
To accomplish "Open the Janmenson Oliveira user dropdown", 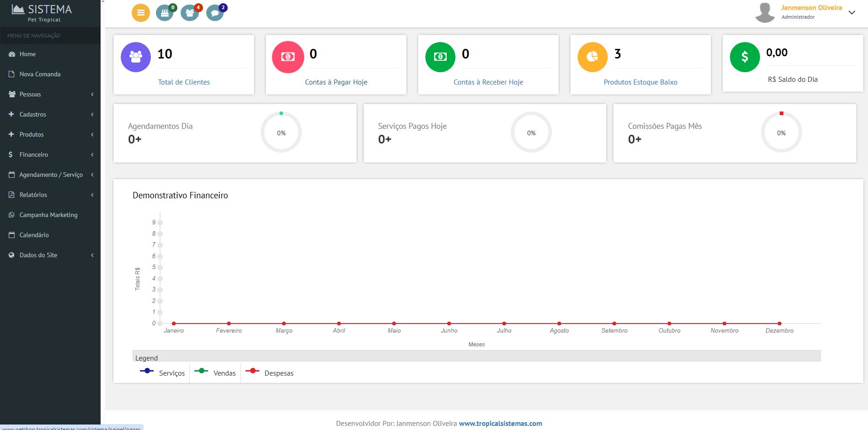I will tap(811, 12).
